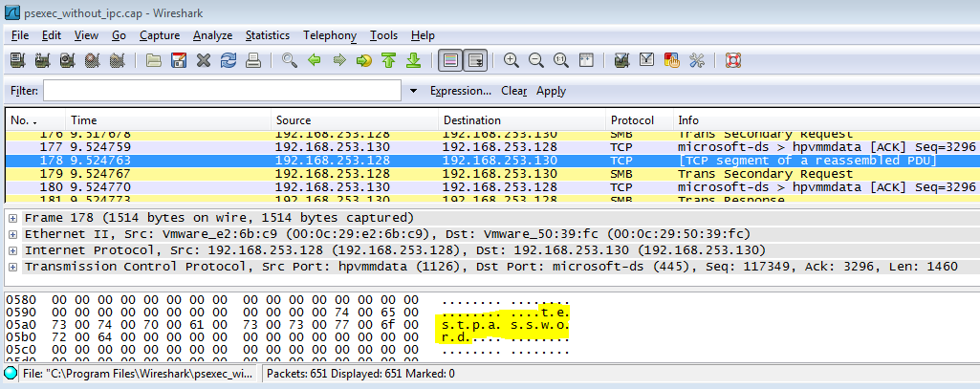The height and width of the screenshot is (389, 980).
Task: Open the File menu
Action: [20, 35]
